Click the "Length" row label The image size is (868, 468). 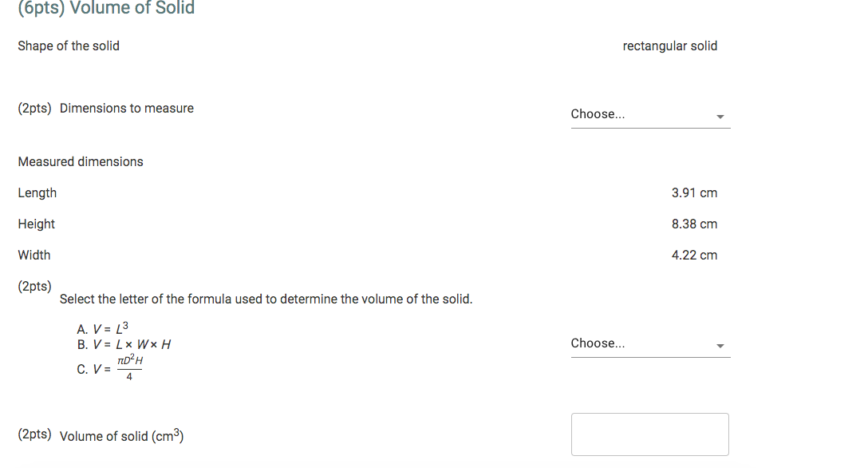coord(37,192)
